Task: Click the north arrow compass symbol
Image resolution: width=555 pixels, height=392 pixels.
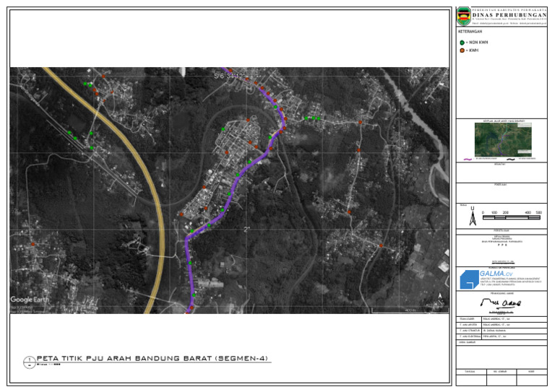Action: (472, 217)
